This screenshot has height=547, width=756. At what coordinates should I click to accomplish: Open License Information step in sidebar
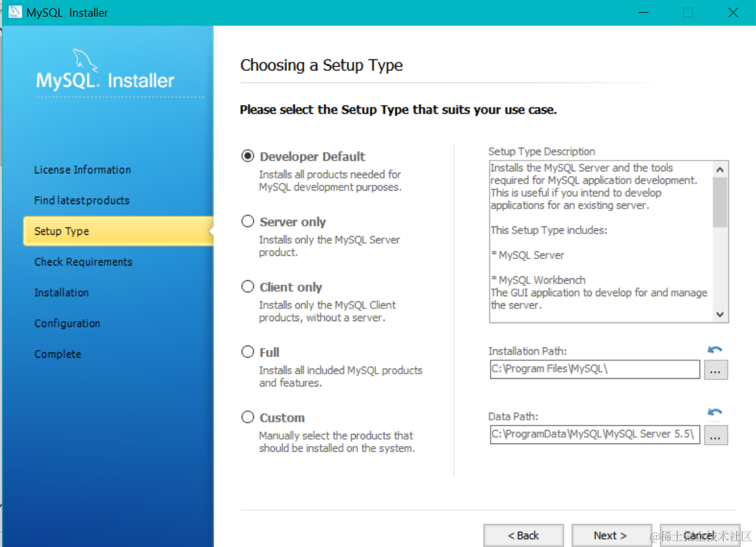[x=83, y=170]
